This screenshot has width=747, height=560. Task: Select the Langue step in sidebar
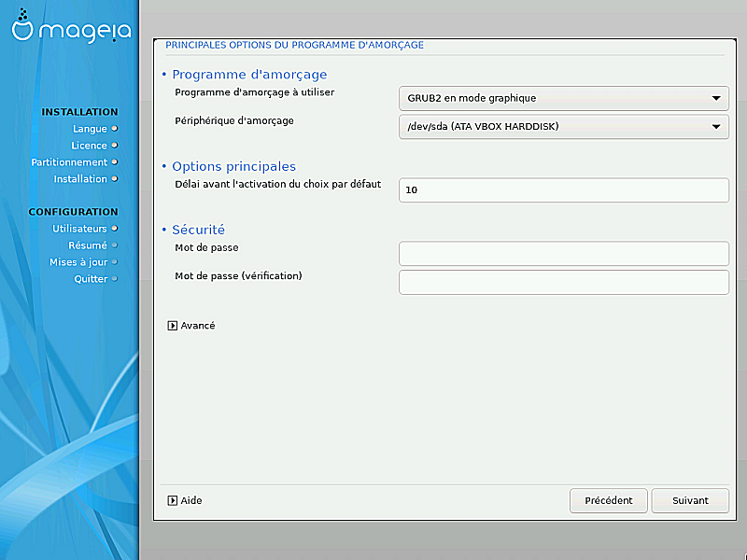pyautogui.click(x=95, y=129)
